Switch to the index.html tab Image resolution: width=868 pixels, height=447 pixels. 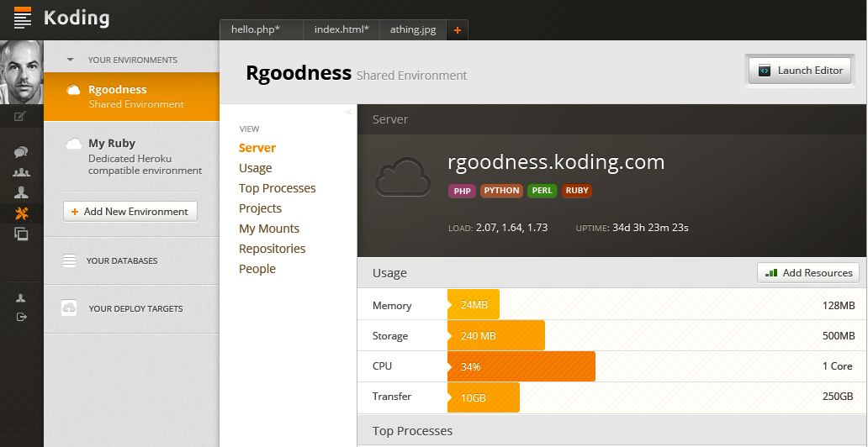click(341, 30)
